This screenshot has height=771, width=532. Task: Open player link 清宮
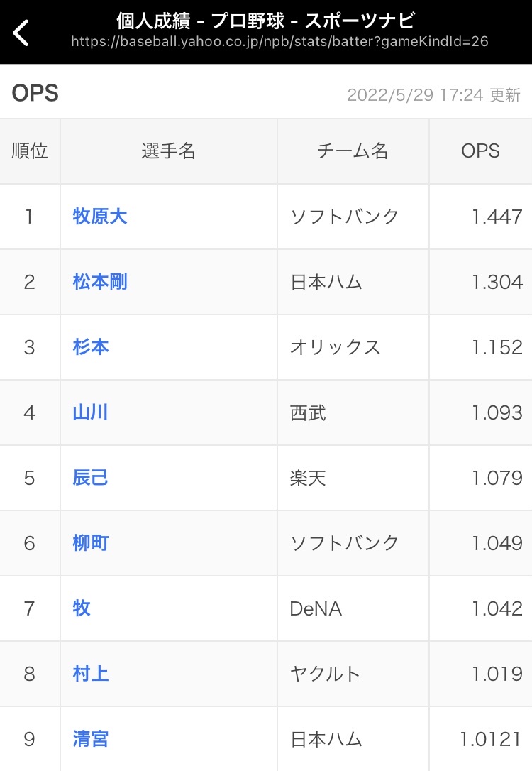(90, 738)
